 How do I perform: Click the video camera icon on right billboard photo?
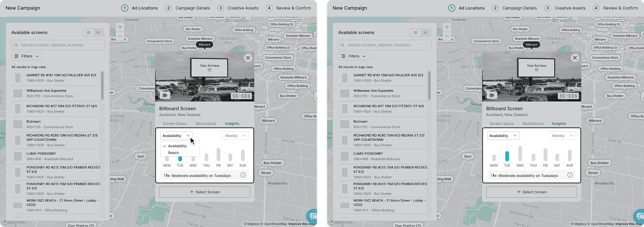[x=492, y=95]
